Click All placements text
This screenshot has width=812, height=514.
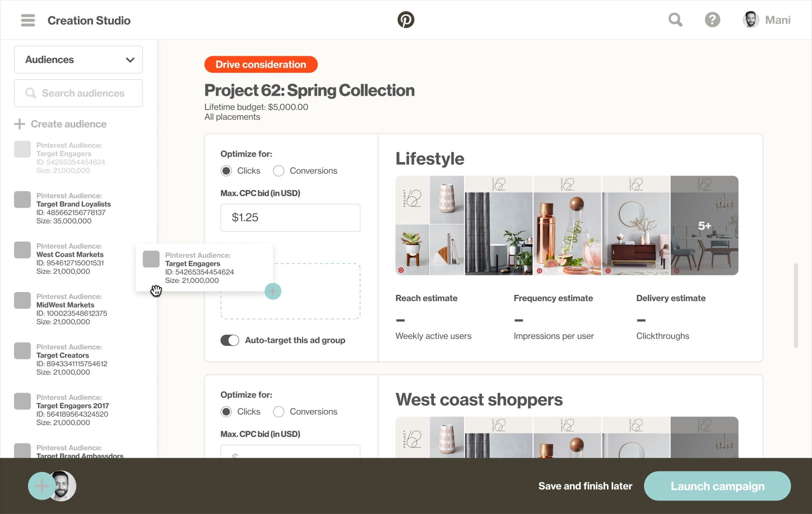click(x=232, y=117)
